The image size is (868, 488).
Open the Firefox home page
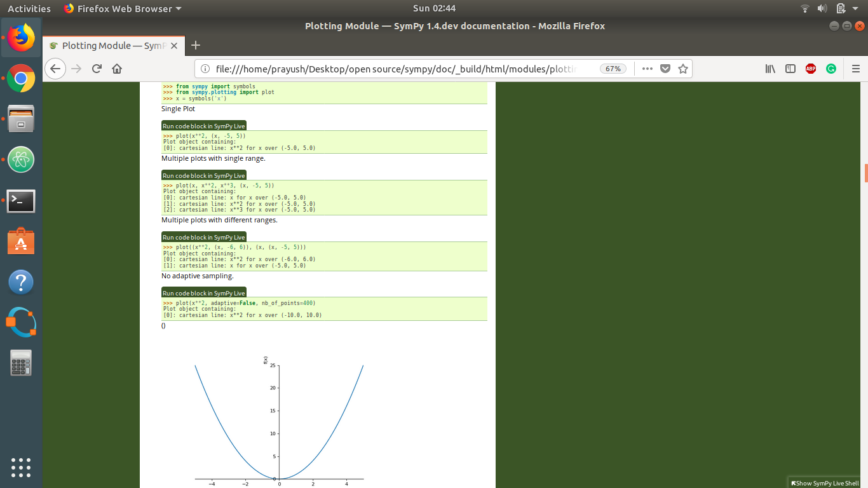pyautogui.click(x=117, y=69)
